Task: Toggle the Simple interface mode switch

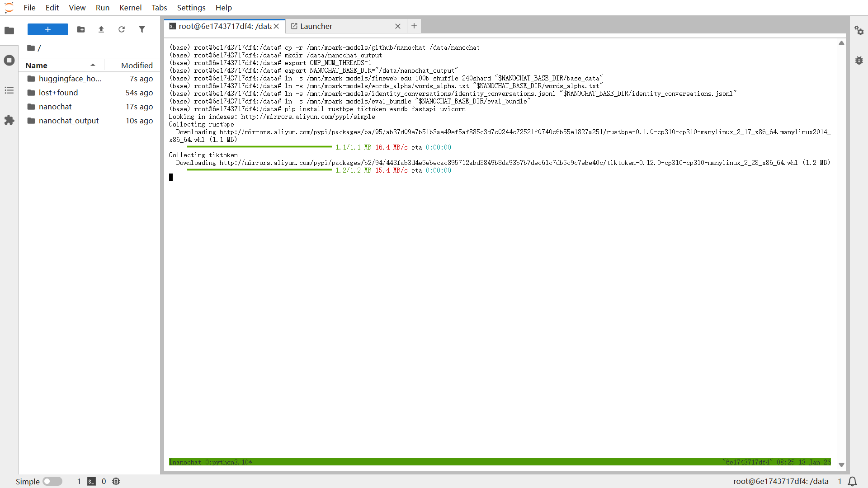Action: [x=52, y=481]
